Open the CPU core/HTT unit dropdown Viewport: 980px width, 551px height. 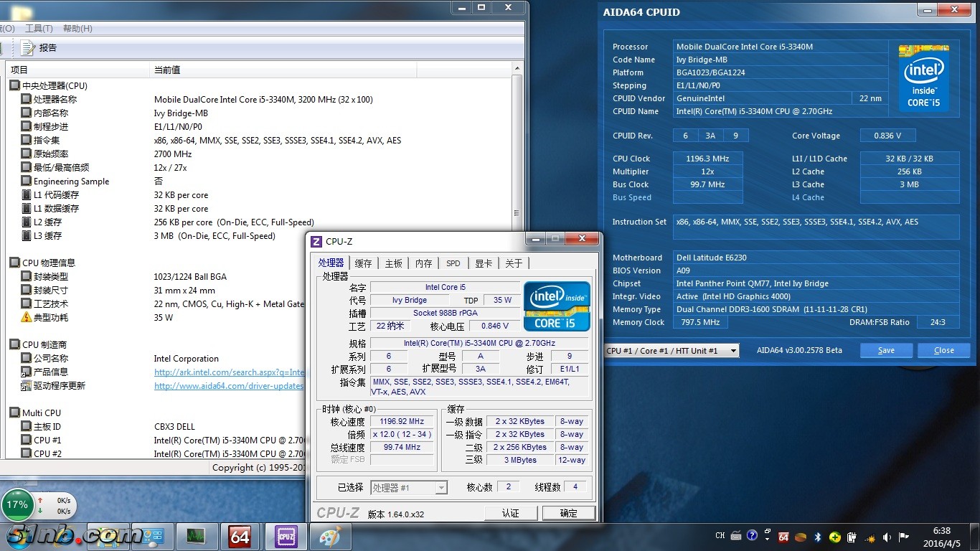671,350
